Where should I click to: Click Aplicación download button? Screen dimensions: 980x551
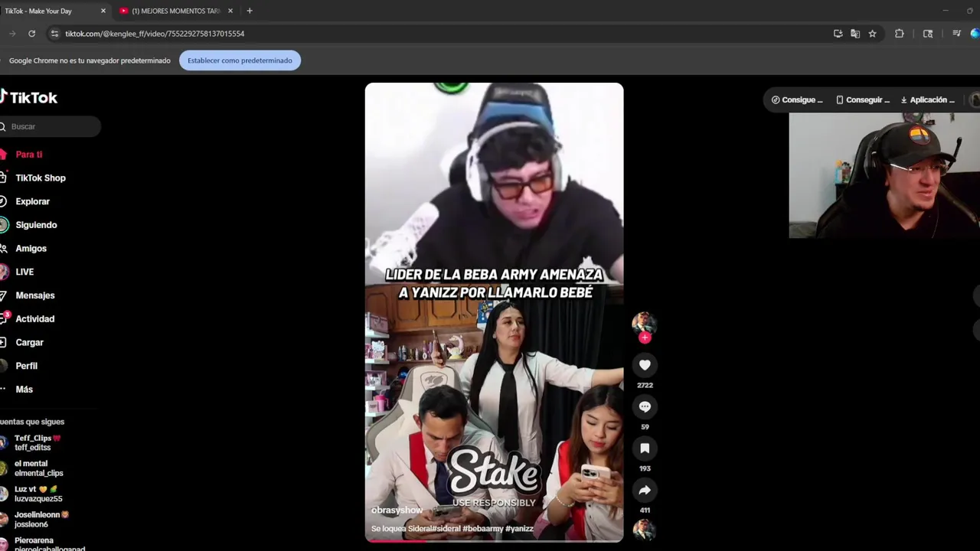(928, 99)
